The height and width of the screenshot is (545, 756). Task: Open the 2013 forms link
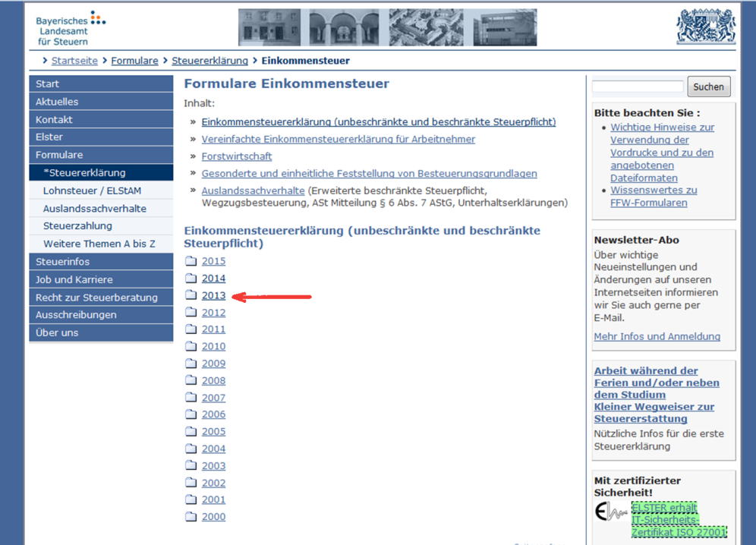[213, 295]
